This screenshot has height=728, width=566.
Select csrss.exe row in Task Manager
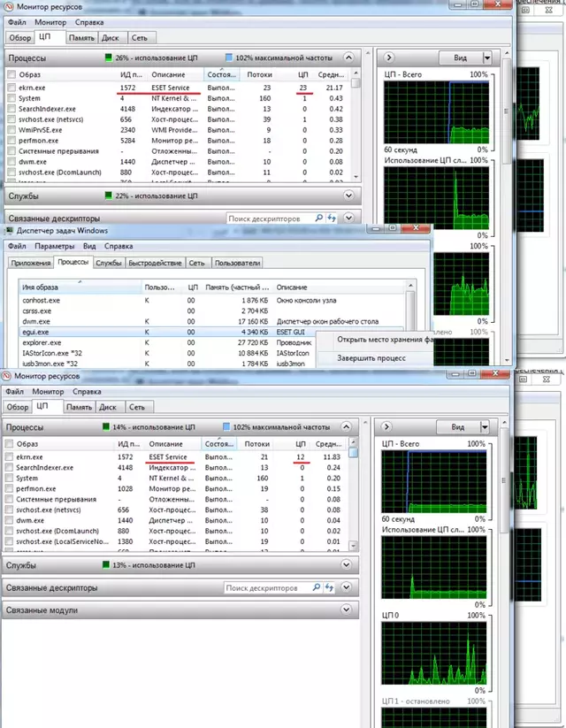[x=211, y=311]
